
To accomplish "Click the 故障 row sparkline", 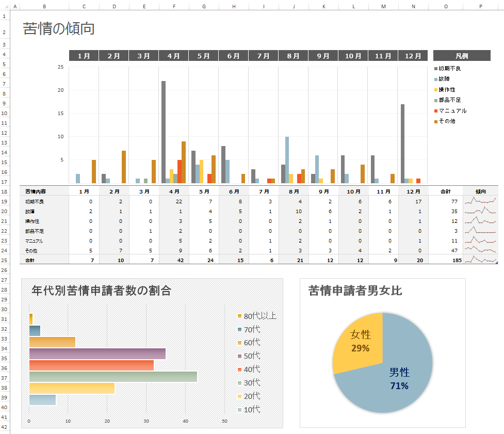I will click(481, 211).
